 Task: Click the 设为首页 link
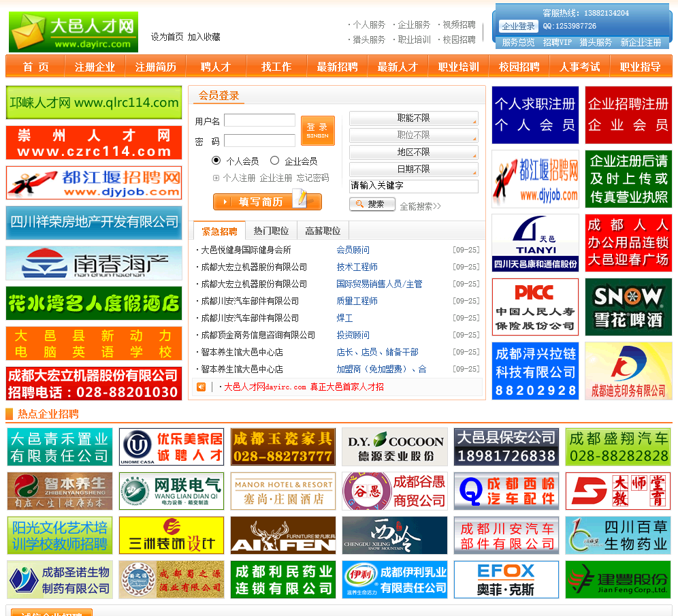click(x=167, y=37)
